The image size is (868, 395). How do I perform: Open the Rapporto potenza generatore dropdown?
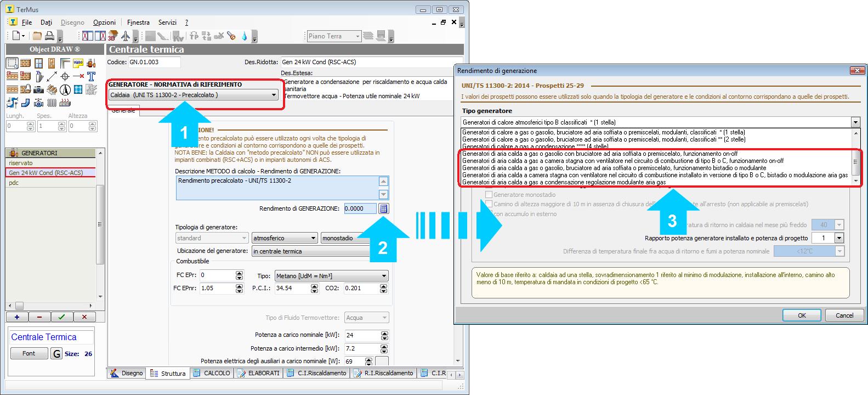[839, 238]
